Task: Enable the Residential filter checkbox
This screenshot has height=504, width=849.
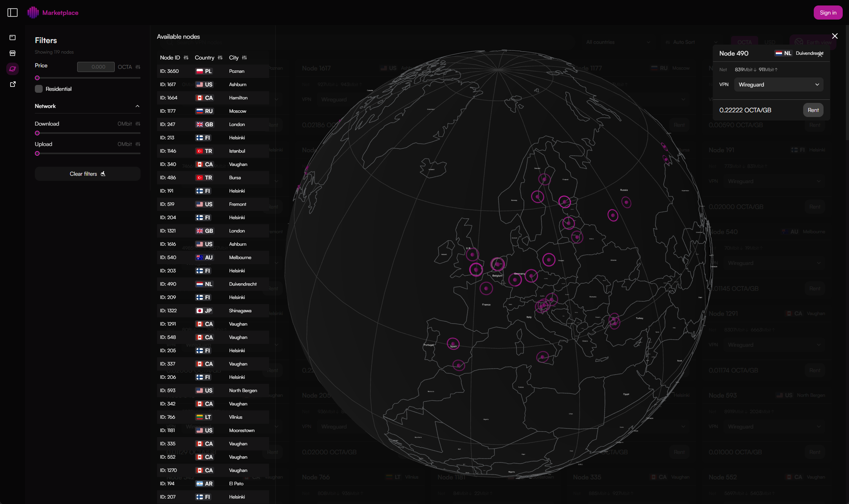Action: click(x=38, y=89)
